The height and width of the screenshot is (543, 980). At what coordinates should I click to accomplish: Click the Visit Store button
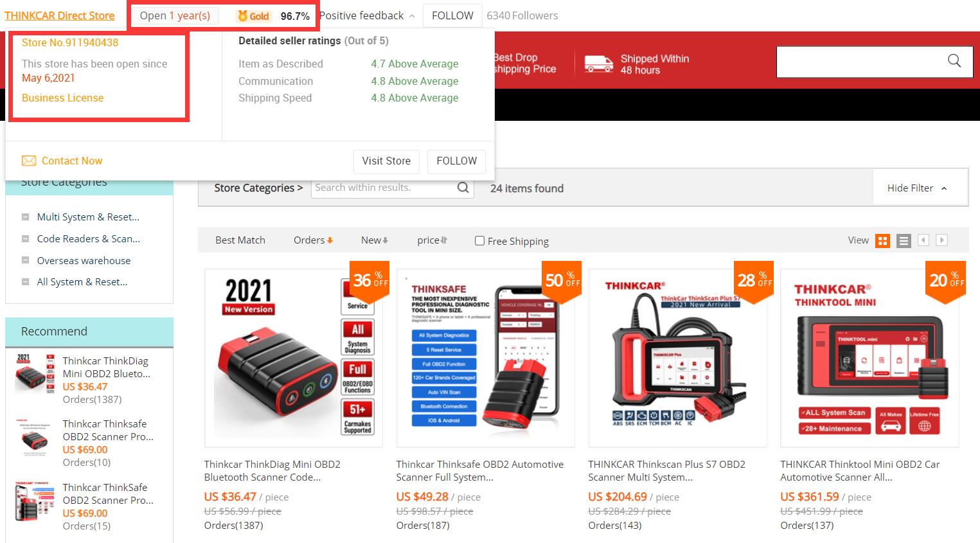pyautogui.click(x=386, y=161)
